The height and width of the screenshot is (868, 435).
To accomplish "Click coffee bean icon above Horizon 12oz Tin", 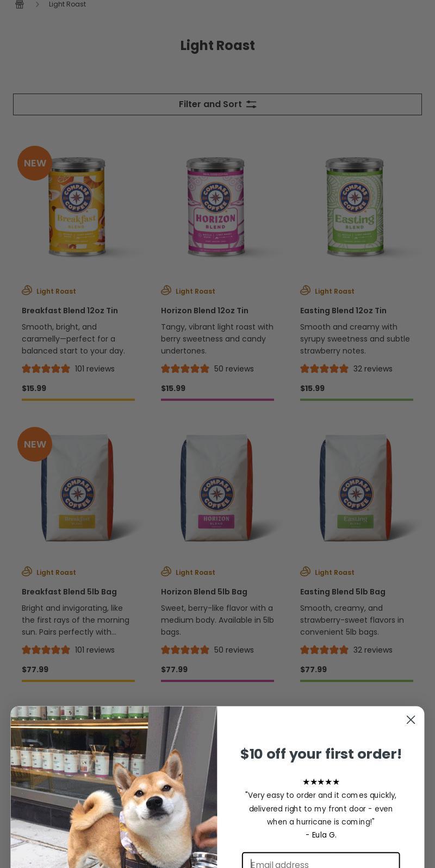I will (x=166, y=290).
